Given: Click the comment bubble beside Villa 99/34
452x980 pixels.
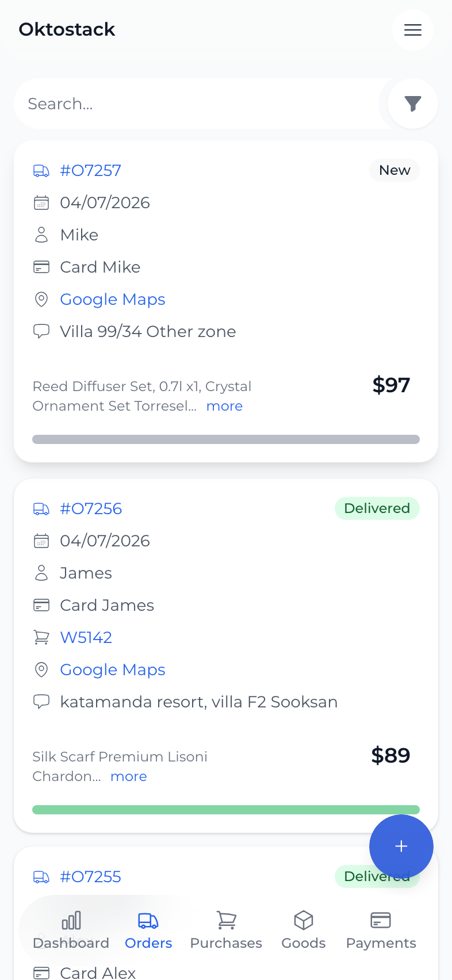Looking at the screenshot, I should point(41,331).
